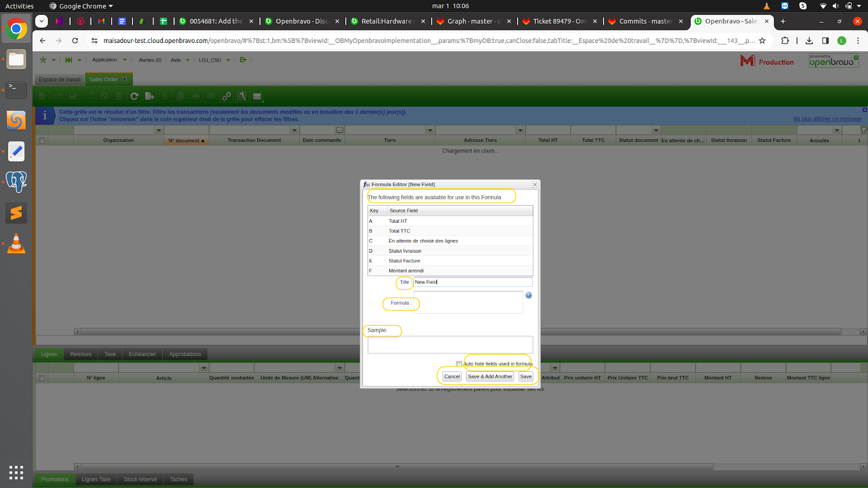Click the funnel icon to clear grid filters
Viewport: 868px width, 488px height.
coord(863,130)
